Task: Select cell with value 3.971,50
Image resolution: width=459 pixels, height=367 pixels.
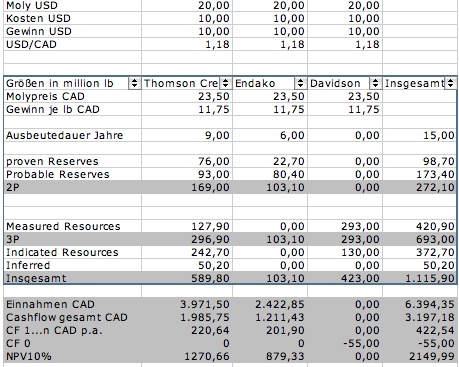Action: [187, 304]
